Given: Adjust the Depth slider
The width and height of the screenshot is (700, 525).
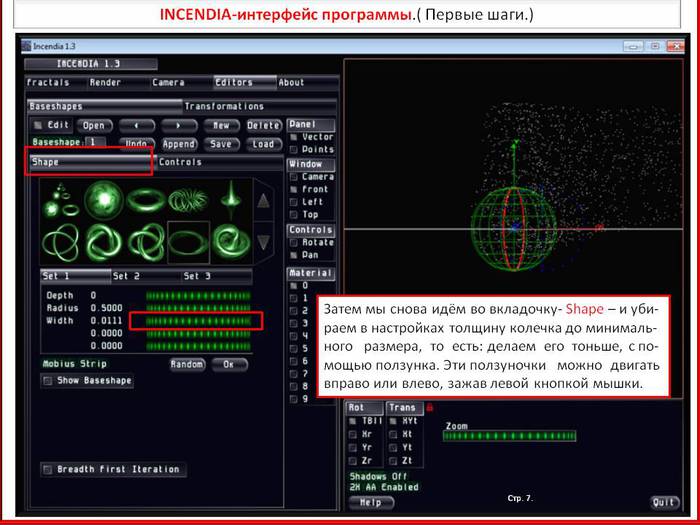Looking at the screenshot, I should click(x=198, y=296).
